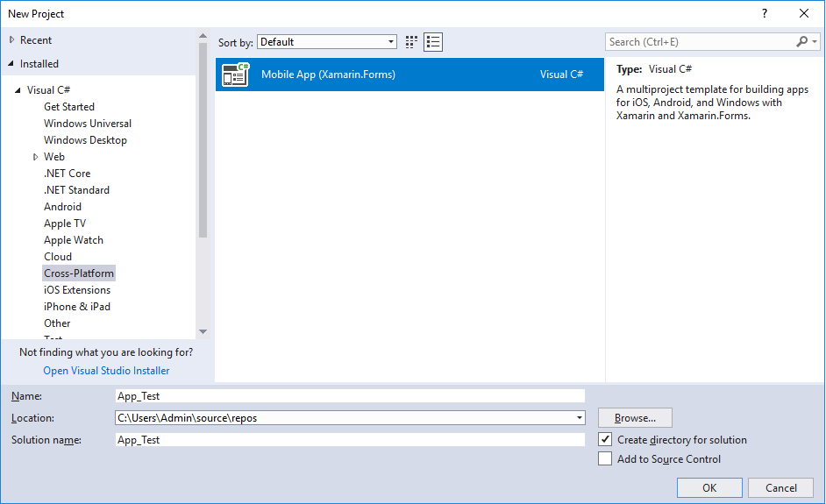Collapse the Visual C# node
Image resolution: width=826 pixels, height=504 pixels.
pyautogui.click(x=18, y=90)
